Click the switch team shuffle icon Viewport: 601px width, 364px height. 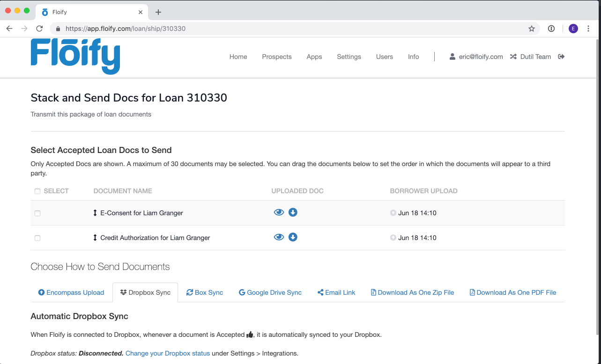tap(513, 57)
